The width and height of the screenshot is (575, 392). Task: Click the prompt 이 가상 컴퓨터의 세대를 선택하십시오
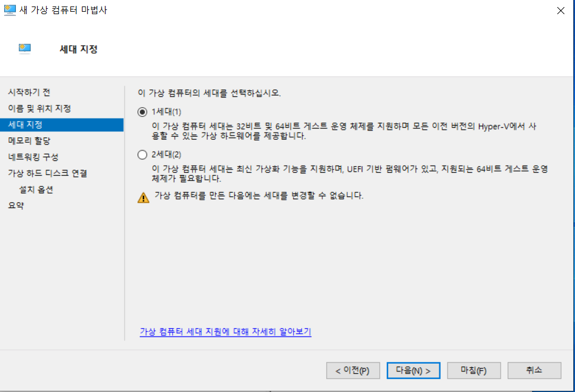point(209,93)
